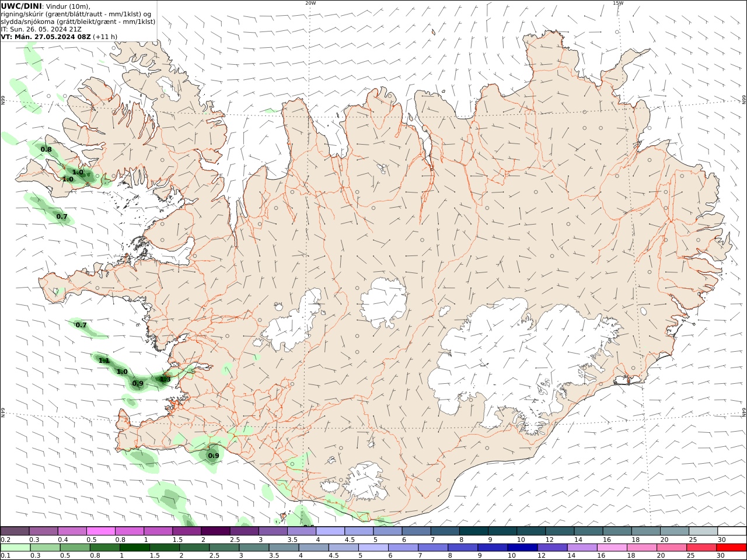
Task: Click the '0.1' label on green rain scale
Action: 5,556
